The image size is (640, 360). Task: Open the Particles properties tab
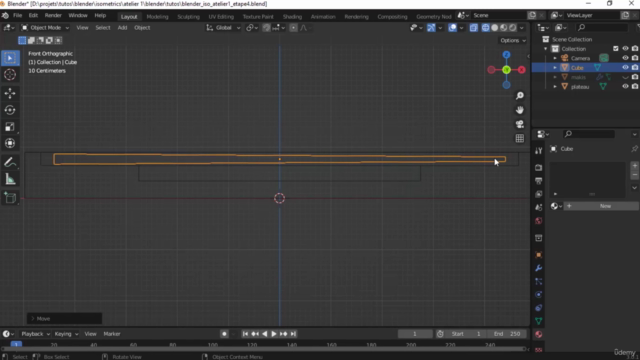(538, 281)
